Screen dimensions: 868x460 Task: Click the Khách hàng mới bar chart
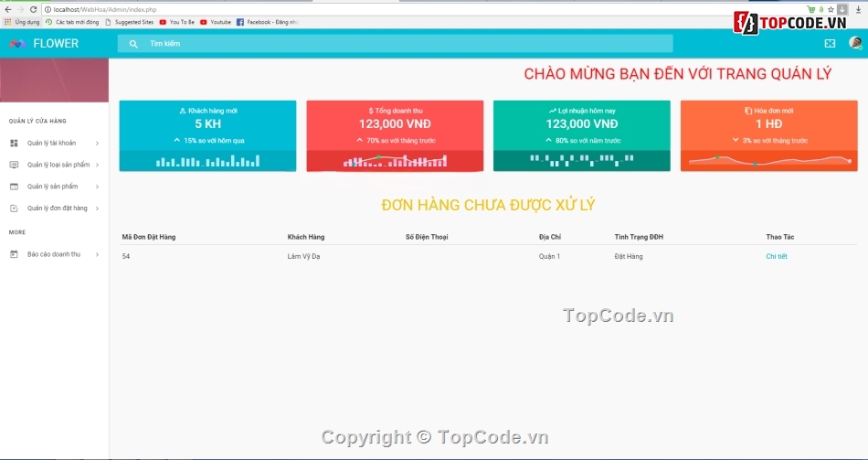pos(207,161)
